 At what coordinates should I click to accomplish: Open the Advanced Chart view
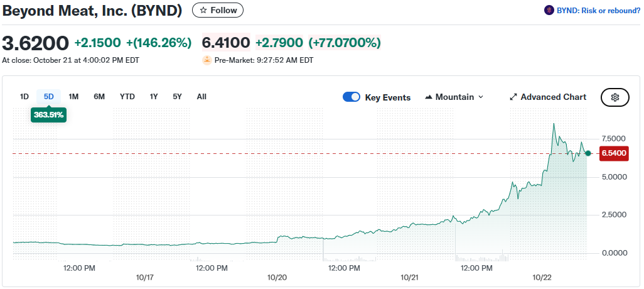click(x=553, y=97)
